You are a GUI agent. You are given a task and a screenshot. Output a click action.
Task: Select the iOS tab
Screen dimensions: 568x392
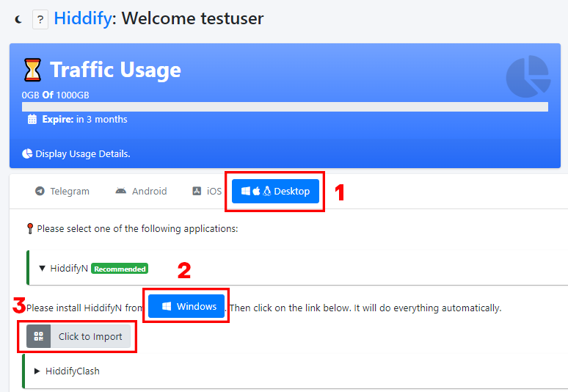pyautogui.click(x=206, y=191)
